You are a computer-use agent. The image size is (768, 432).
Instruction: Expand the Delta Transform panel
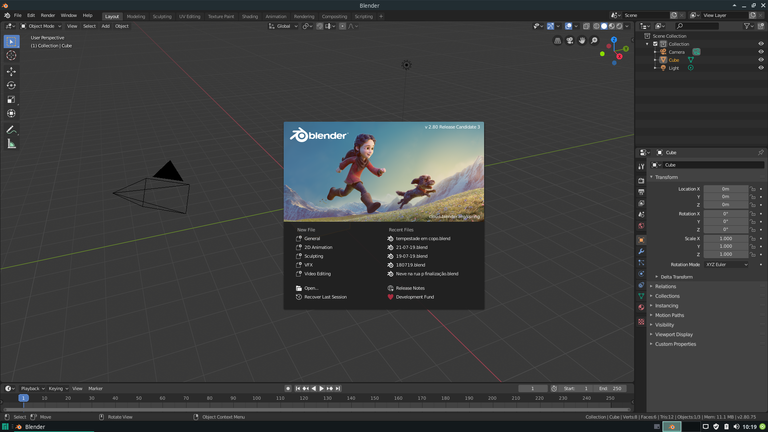click(x=676, y=277)
